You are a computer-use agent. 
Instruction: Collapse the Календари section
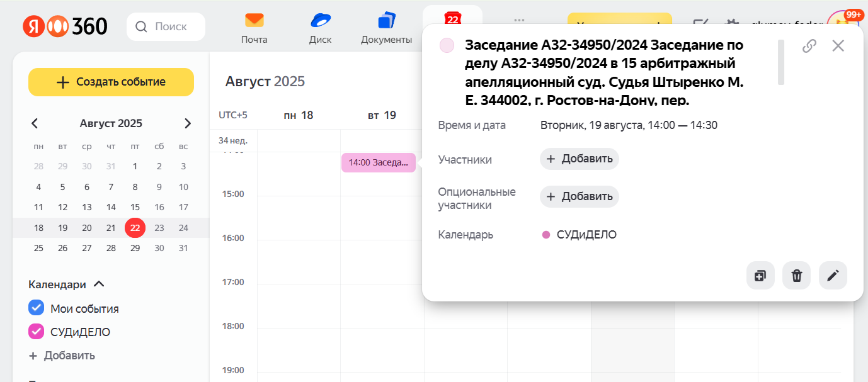tap(98, 284)
